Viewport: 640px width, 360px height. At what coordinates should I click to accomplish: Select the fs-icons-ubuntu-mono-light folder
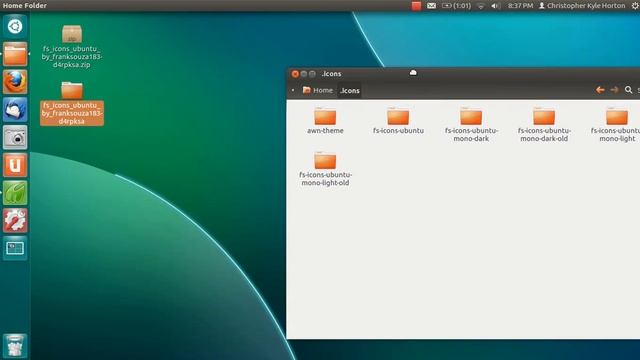[616, 125]
